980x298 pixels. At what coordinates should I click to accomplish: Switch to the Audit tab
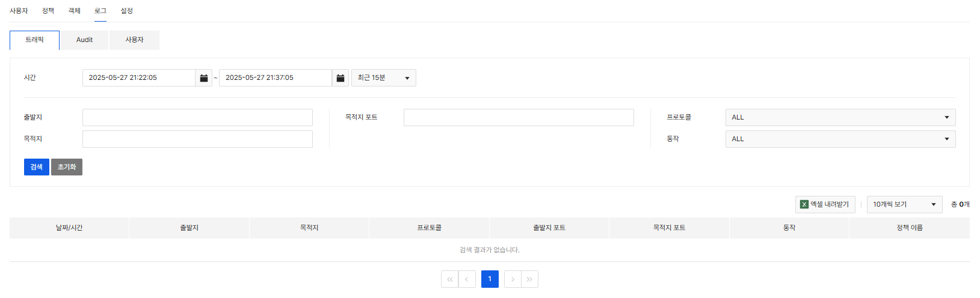84,40
